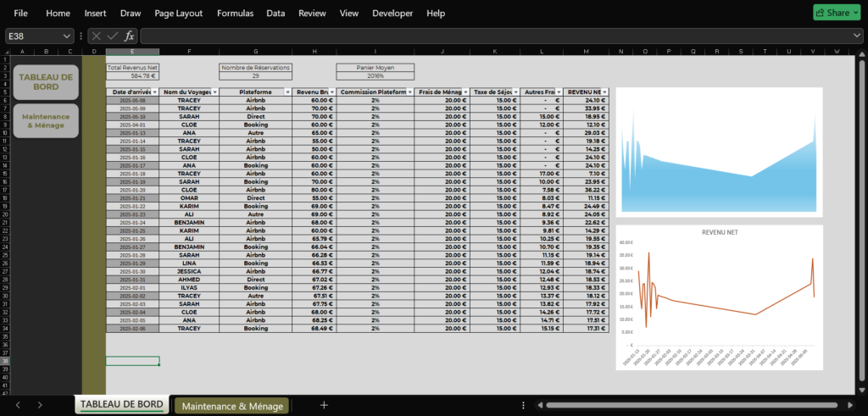Select row header 38

point(7,361)
